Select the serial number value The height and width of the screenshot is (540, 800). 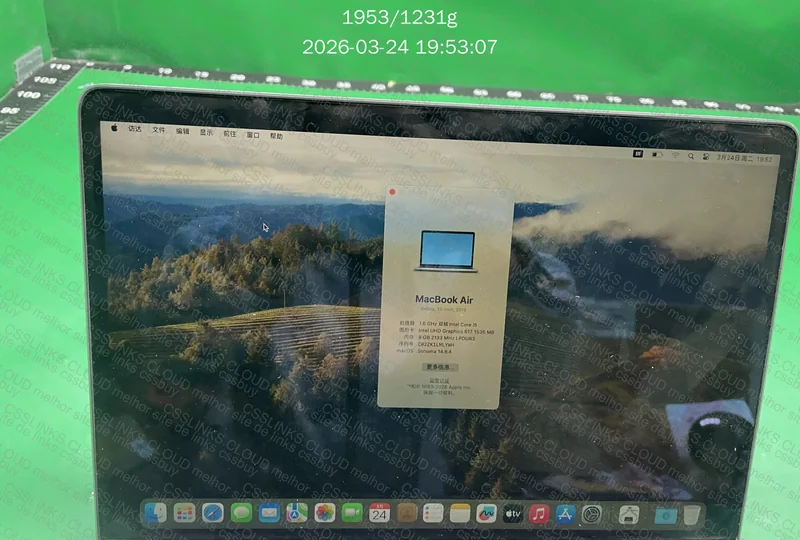click(436, 345)
